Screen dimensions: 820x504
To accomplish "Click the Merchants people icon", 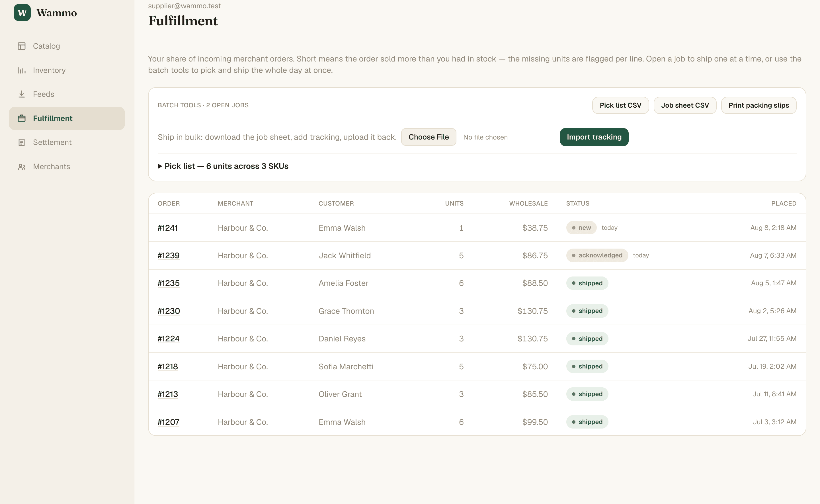I will (x=22, y=167).
